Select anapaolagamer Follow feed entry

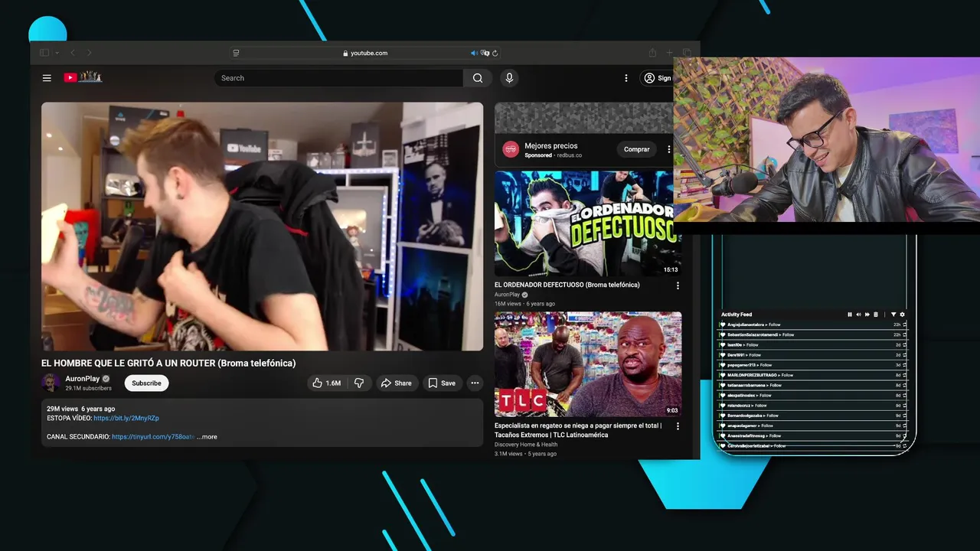[812, 425]
